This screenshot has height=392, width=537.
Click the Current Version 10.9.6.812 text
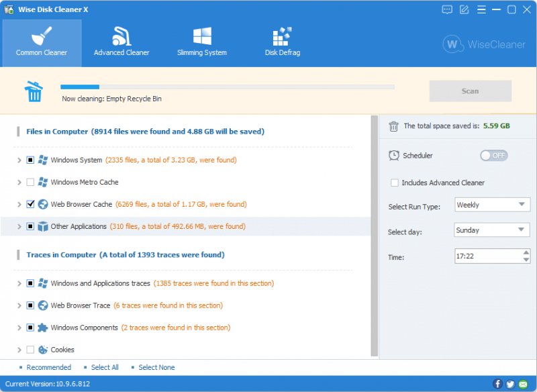click(x=48, y=384)
